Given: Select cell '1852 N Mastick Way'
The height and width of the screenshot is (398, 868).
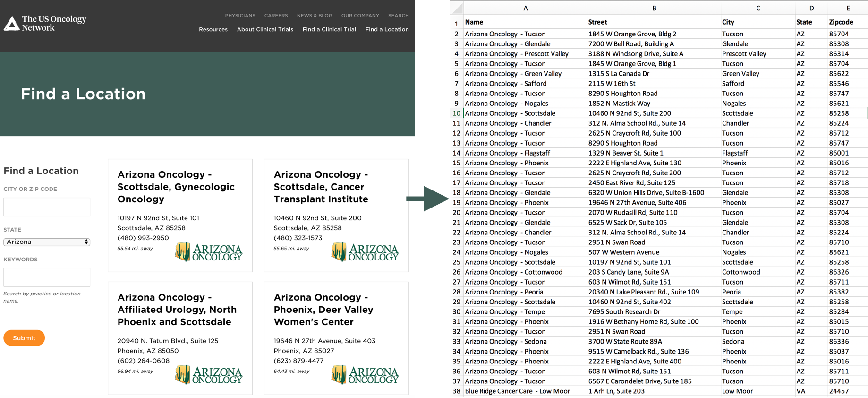Looking at the screenshot, I should coord(654,104).
